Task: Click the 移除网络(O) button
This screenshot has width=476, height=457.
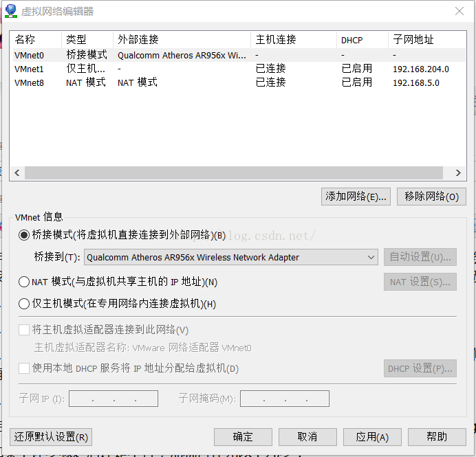Action: click(431, 197)
